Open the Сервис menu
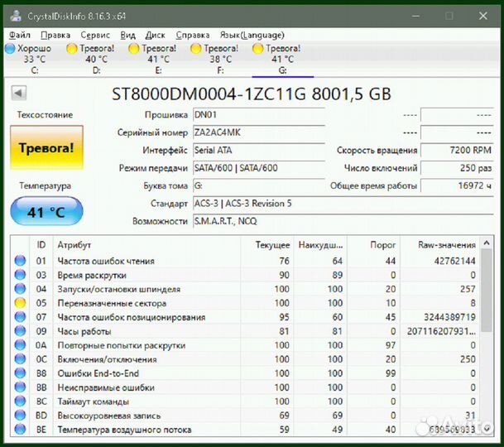This screenshot has width=504, height=447. pos(95,35)
